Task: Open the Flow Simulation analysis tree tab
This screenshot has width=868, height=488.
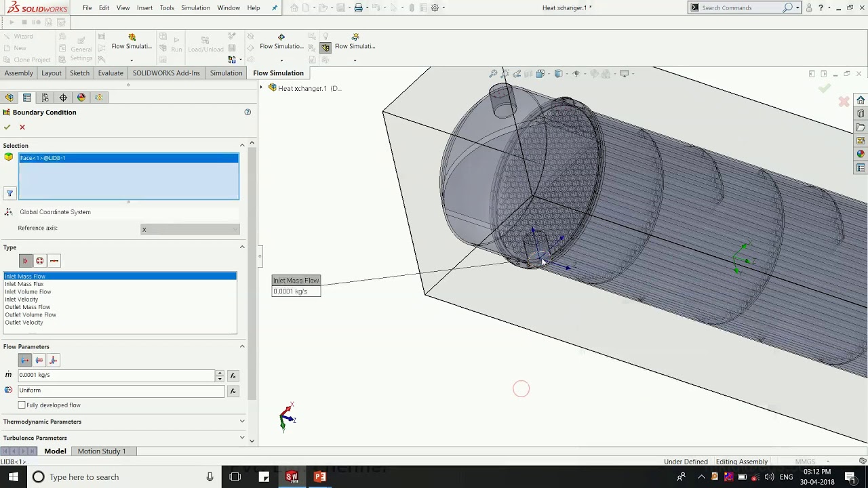Action: [x=99, y=98]
